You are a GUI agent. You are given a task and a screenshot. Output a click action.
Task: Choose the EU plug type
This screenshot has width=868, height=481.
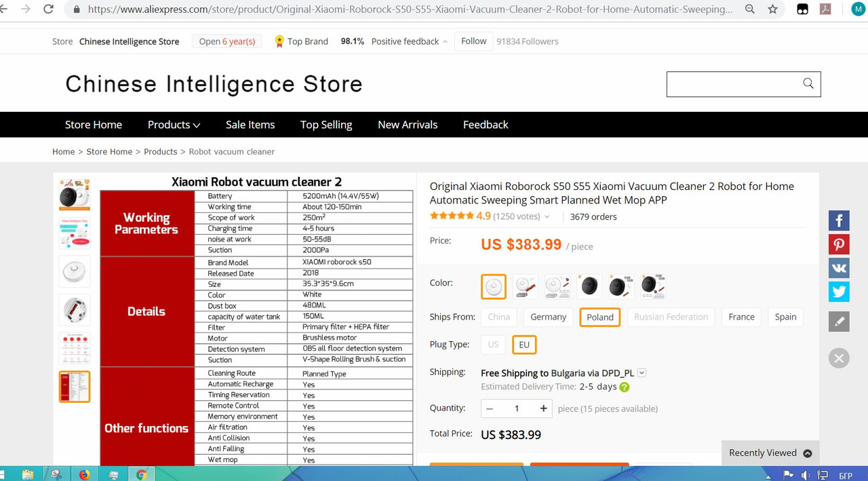524,345
